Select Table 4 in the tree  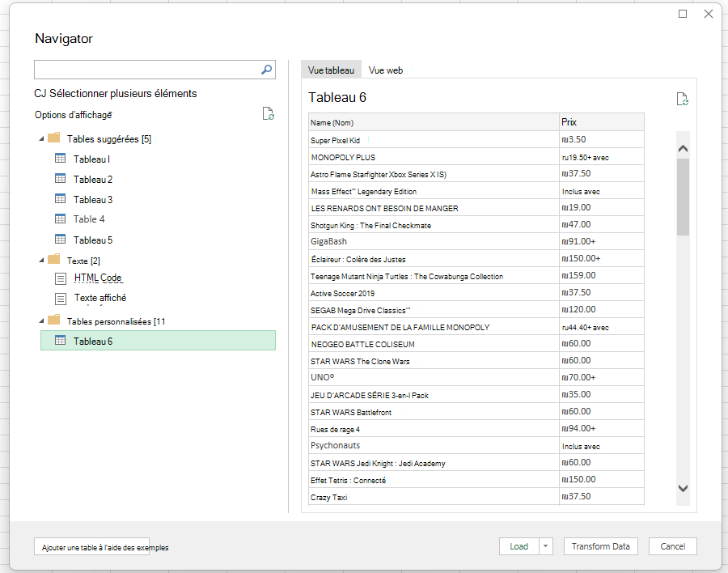(89, 219)
